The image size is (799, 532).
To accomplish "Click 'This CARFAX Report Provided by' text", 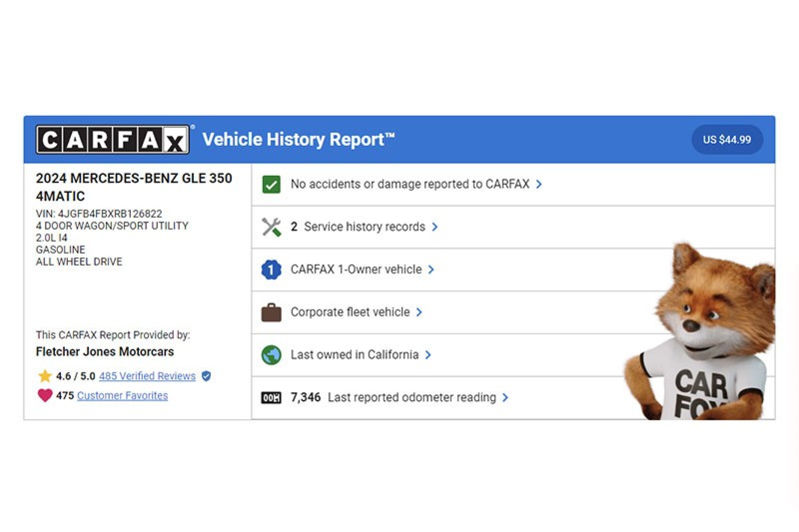I will [113, 335].
